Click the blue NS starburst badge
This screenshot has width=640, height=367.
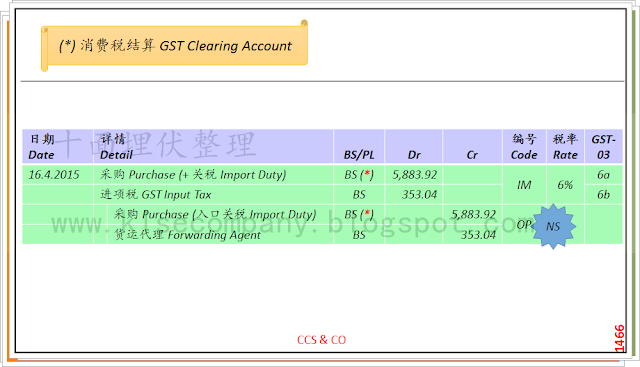pos(553,226)
